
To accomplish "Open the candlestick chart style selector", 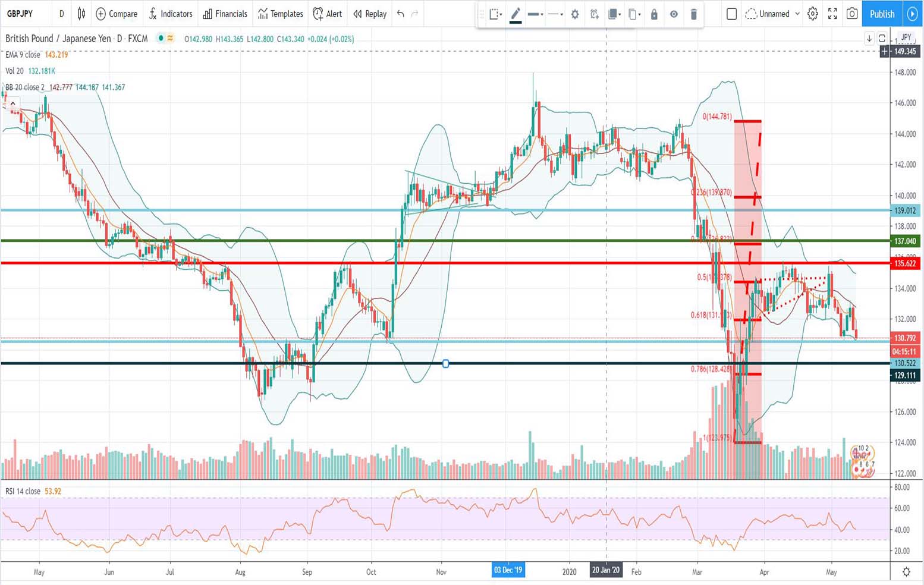I will point(81,14).
